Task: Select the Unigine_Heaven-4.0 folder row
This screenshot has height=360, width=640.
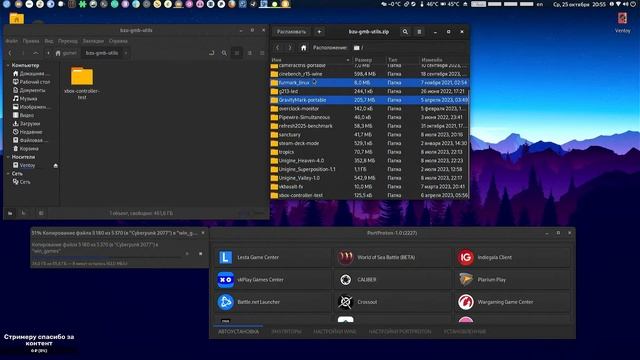Action: (x=369, y=160)
